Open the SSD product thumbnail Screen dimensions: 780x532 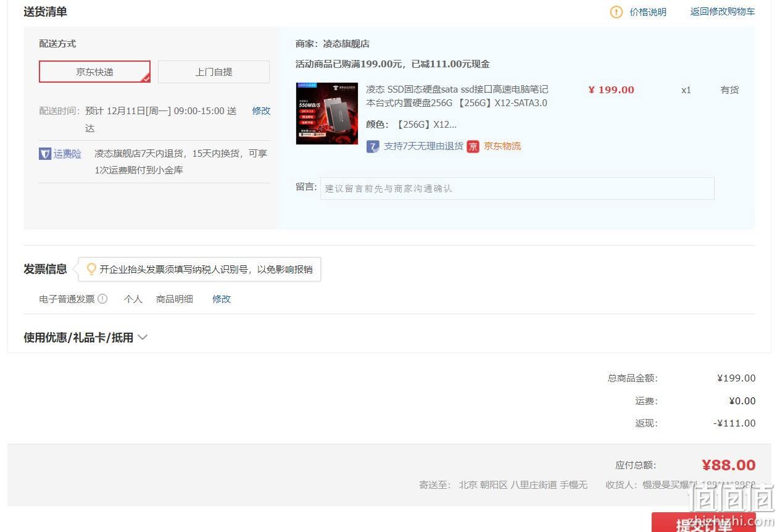pos(327,114)
